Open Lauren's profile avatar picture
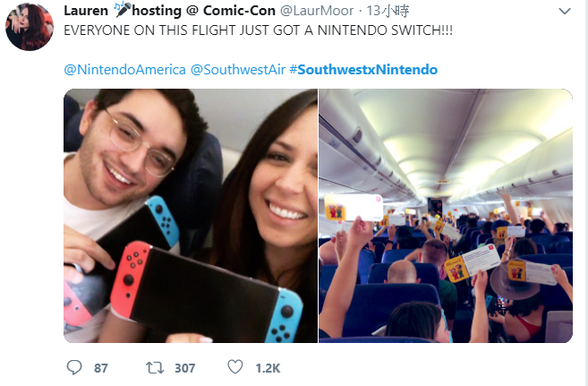 tap(30, 27)
